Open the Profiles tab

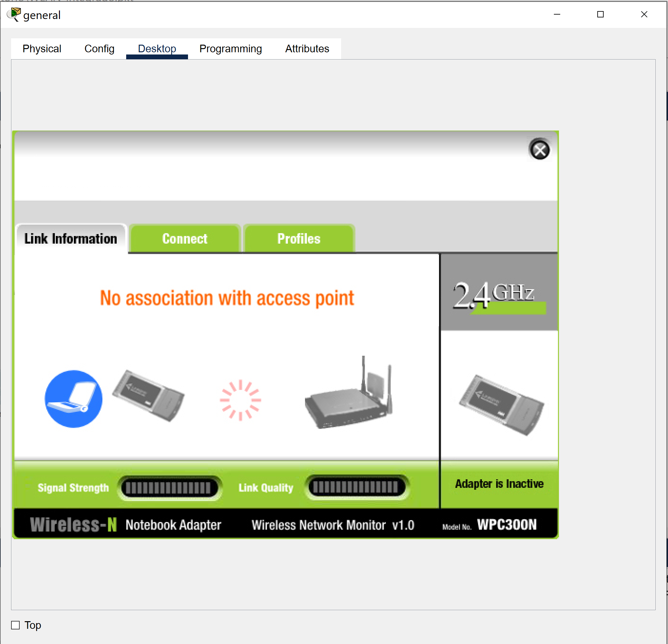click(299, 239)
